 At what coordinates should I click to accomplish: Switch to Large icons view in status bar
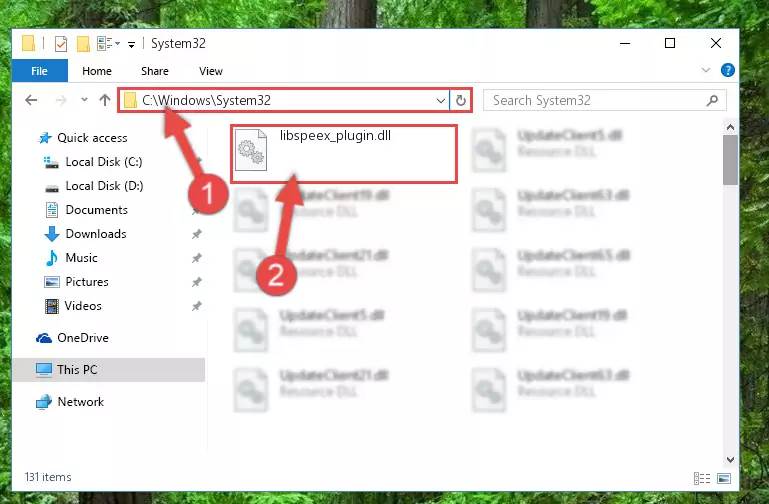724,478
